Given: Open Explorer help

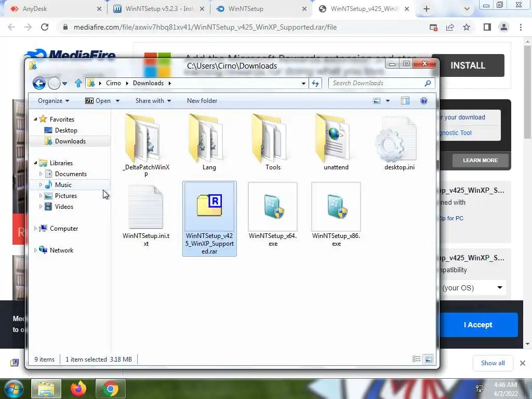Looking at the screenshot, I should [x=424, y=101].
